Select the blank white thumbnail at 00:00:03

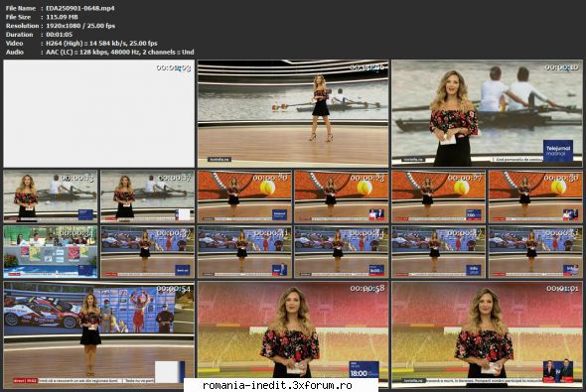click(x=99, y=113)
